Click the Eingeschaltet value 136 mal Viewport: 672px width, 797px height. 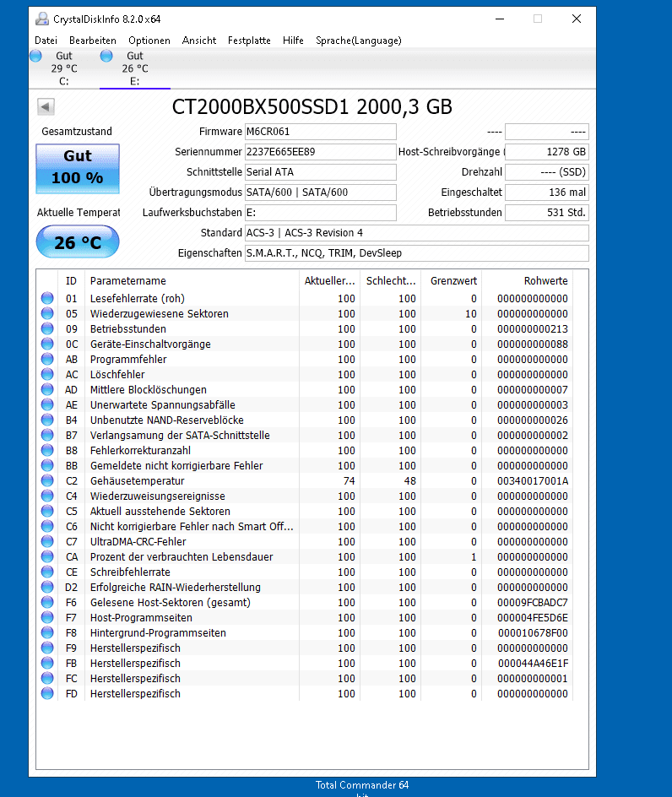[x=547, y=192]
